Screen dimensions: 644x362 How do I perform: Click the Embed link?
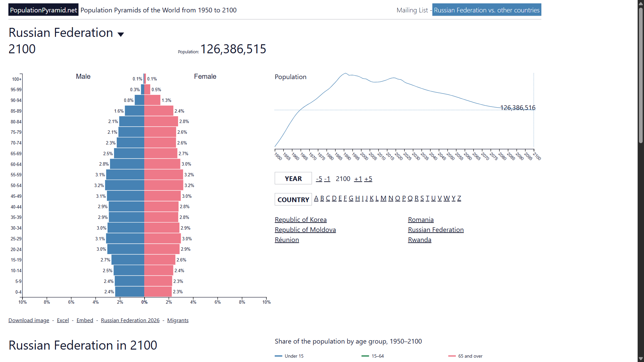click(85, 320)
